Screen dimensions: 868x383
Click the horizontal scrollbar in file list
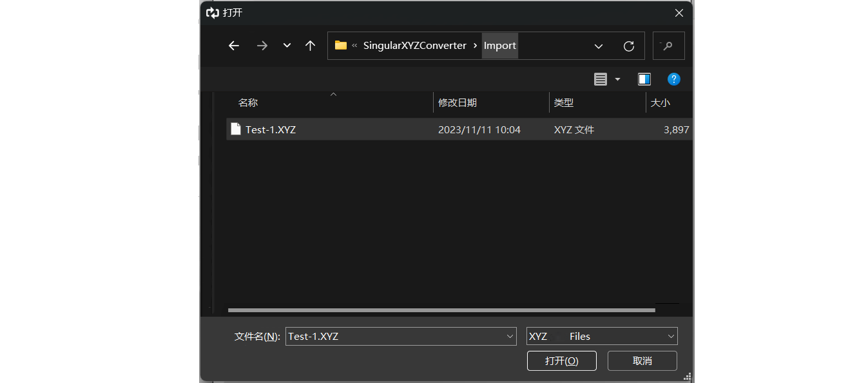[x=441, y=310]
